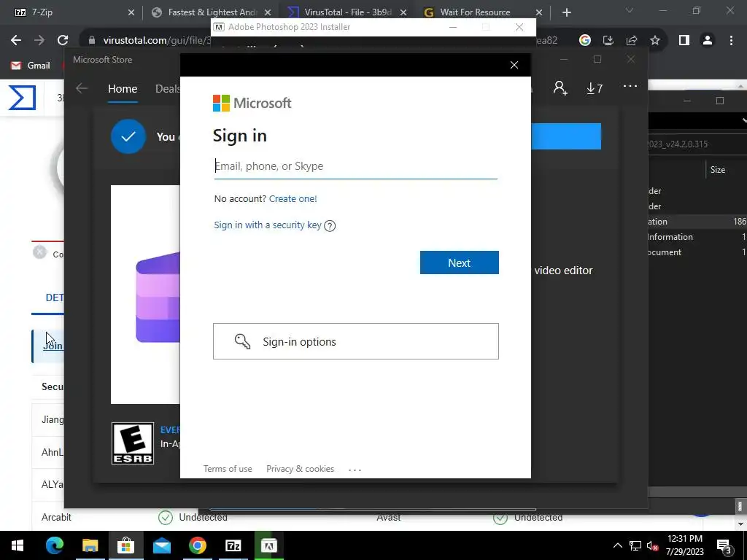The width and height of the screenshot is (747, 560).
Task: Click the ellipsis next to Privacy & cookies
Action: coord(355,470)
